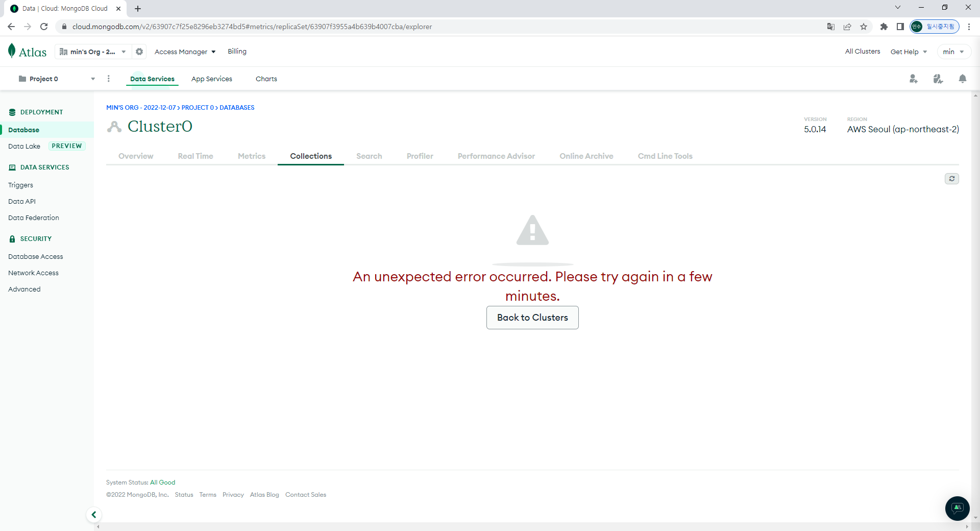Image resolution: width=980 pixels, height=531 pixels.
Task: Open the Real Time tab
Action: 195,156
